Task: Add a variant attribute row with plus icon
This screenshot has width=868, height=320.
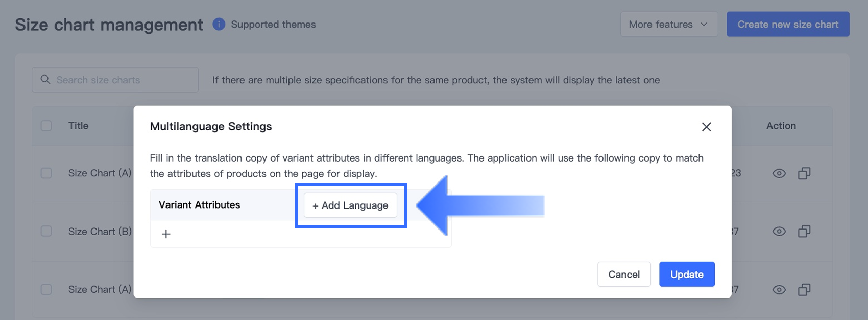Action: pyautogui.click(x=166, y=234)
